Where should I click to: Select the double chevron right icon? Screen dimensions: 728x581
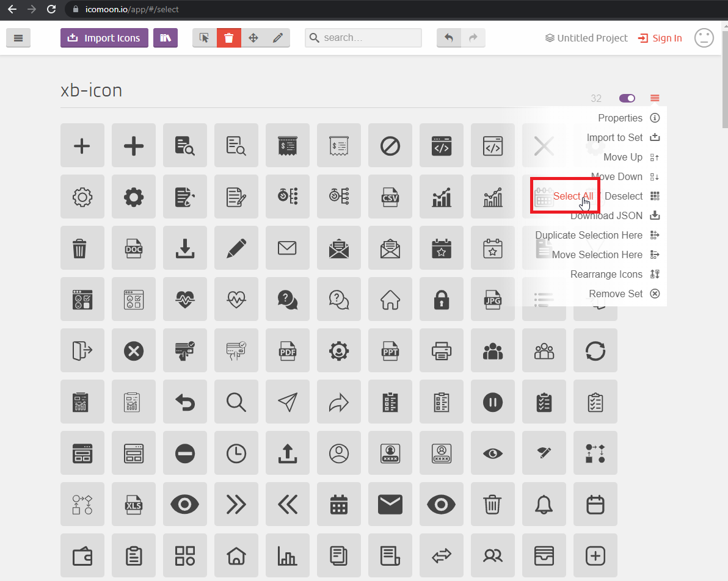coord(236,504)
